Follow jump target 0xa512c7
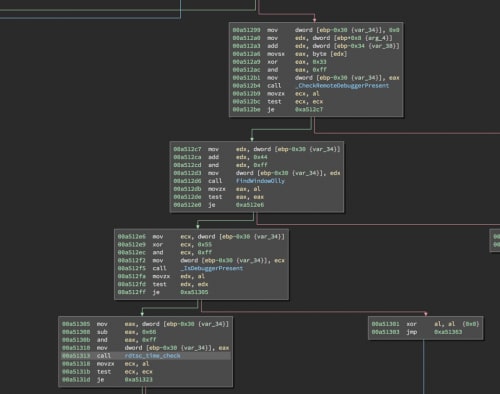500x394 pixels. [309, 109]
